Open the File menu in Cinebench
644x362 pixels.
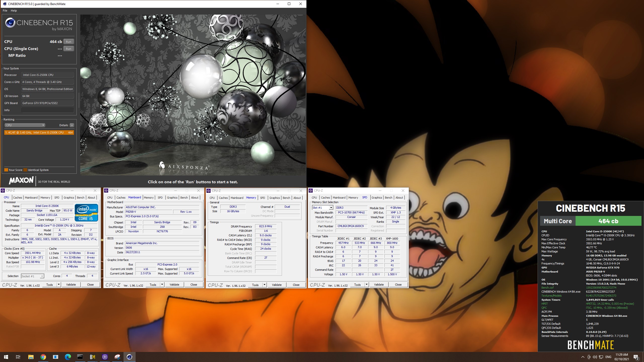5,11
